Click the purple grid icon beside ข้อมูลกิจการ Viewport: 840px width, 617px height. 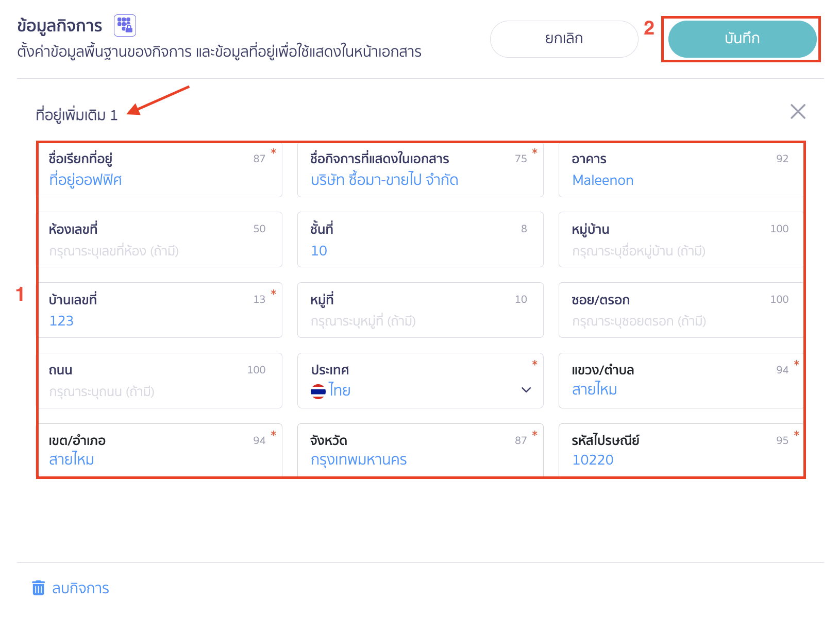point(125,25)
